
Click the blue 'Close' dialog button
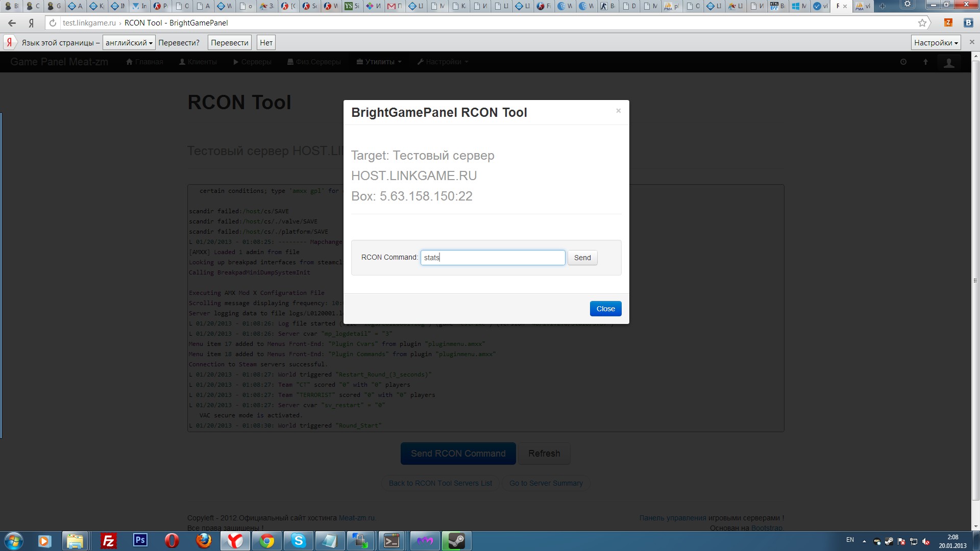click(x=605, y=309)
